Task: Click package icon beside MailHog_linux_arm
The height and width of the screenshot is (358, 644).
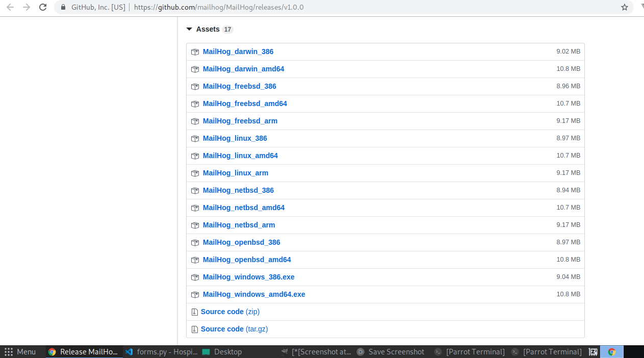Action: pyautogui.click(x=195, y=173)
